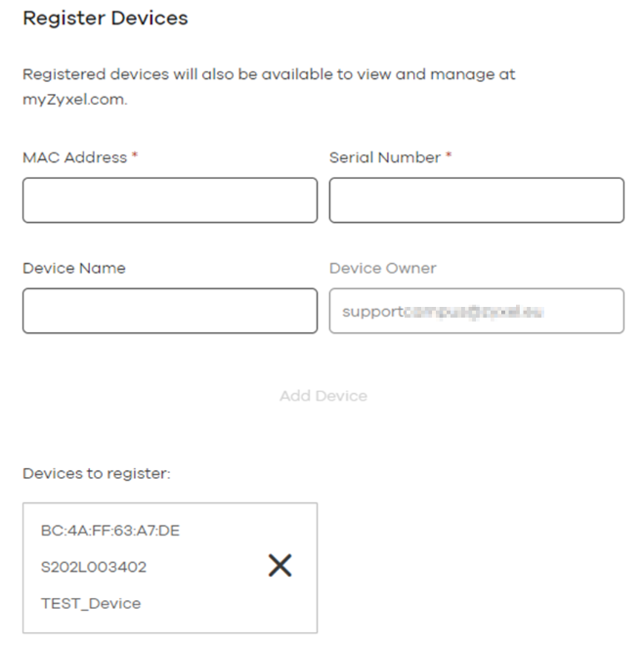Viewport: 644px width, 647px height.
Task: Click the red asterisk beside MAC Address
Action: pos(135,156)
